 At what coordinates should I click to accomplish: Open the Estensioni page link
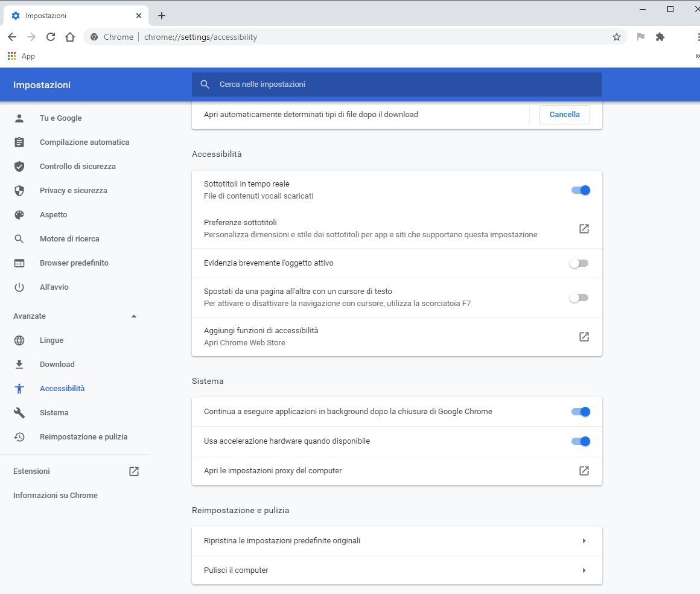coord(31,471)
